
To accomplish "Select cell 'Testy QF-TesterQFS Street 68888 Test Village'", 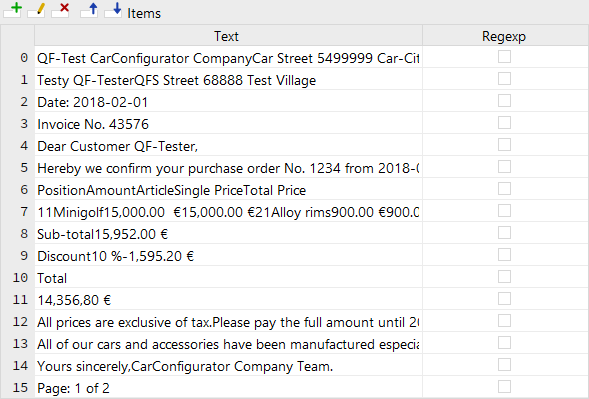I will pos(228,80).
